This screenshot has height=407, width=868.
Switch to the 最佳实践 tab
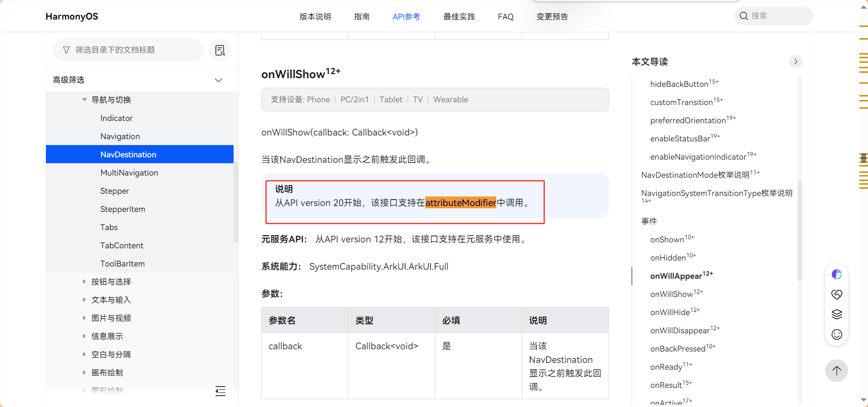pyautogui.click(x=459, y=17)
